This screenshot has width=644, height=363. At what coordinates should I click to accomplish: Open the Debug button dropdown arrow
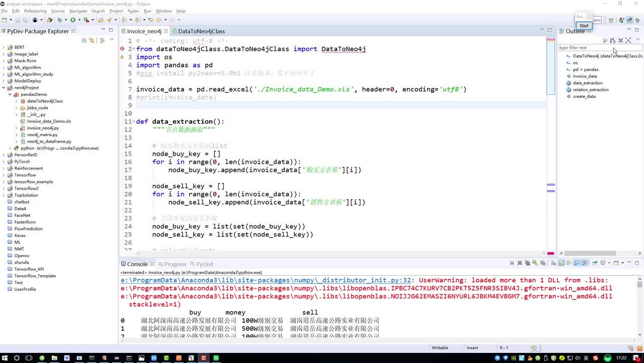tap(66, 20)
